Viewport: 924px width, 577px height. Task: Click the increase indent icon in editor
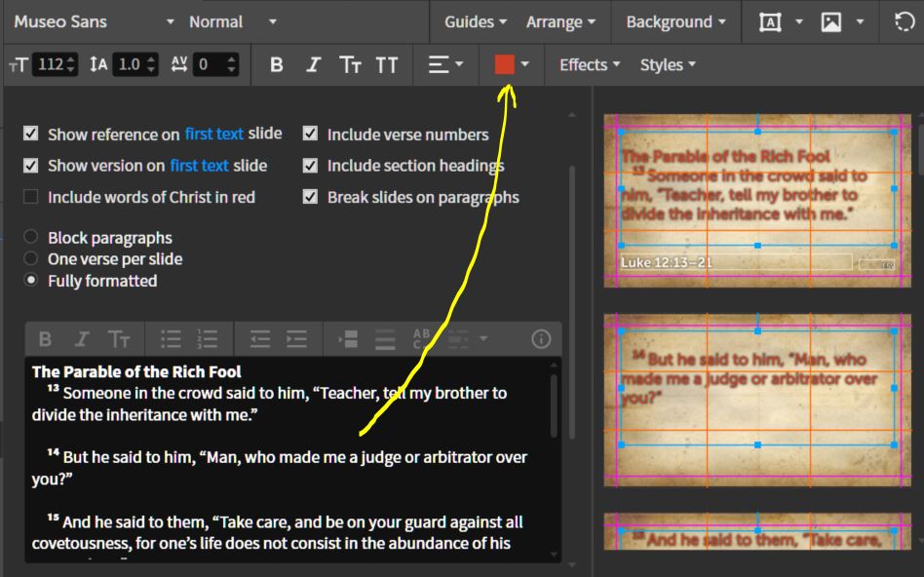pos(296,339)
